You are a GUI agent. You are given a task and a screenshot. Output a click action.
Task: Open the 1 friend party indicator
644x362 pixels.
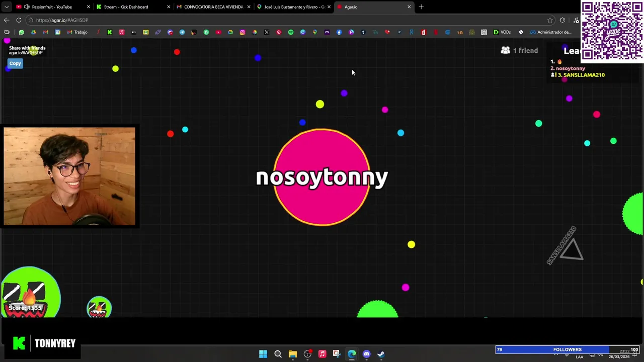[x=519, y=50]
